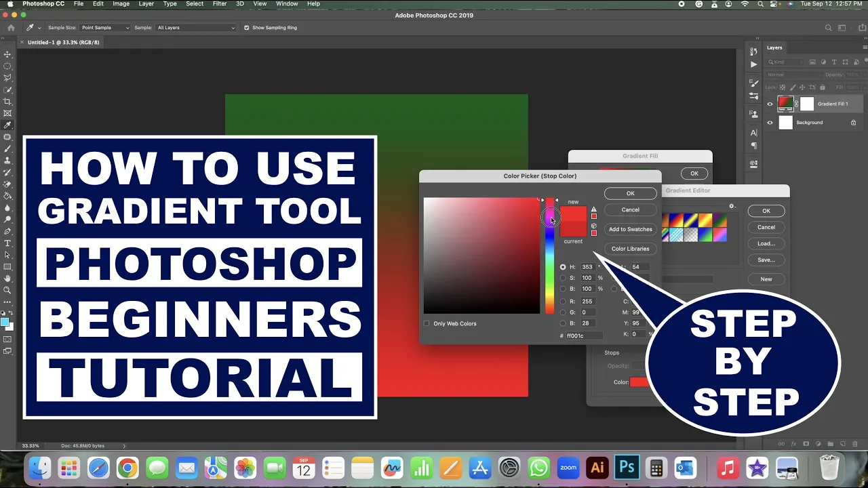Toggle lock on the Background layer
Image resolution: width=868 pixels, height=488 pixels.
[x=853, y=123]
